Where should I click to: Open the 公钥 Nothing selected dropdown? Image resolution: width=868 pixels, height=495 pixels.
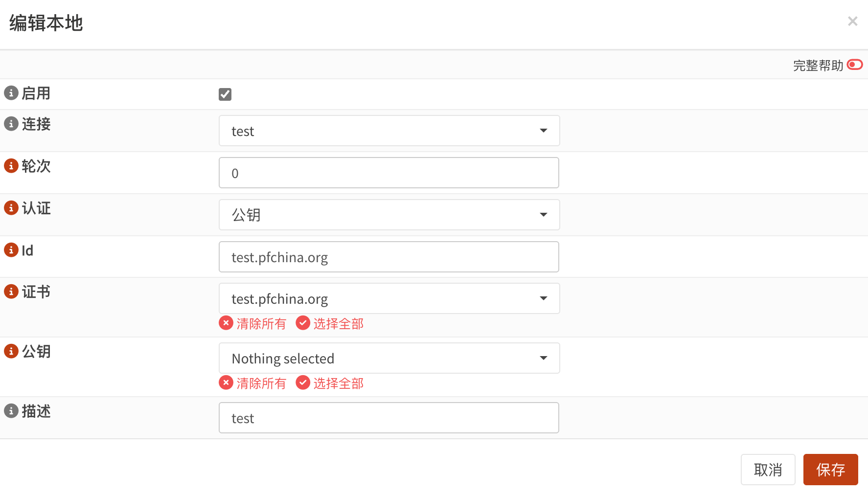pos(389,358)
